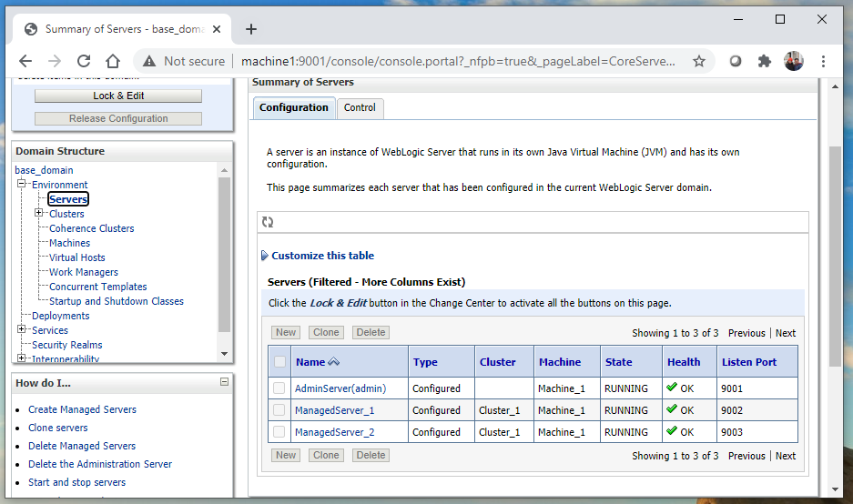Check the AdminServer(admin) row checkbox
This screenshot has height=504, width=853.
279,388
